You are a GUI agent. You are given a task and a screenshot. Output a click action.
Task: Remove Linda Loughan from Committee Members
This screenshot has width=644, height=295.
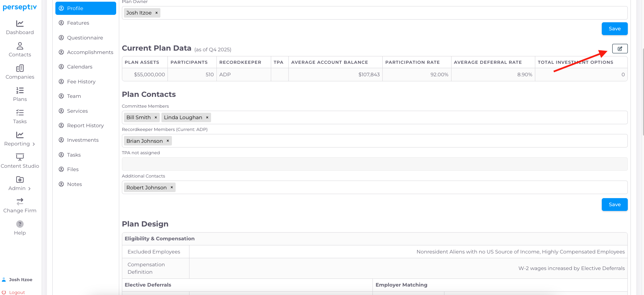pyautogui.click(x=207, y=117)
